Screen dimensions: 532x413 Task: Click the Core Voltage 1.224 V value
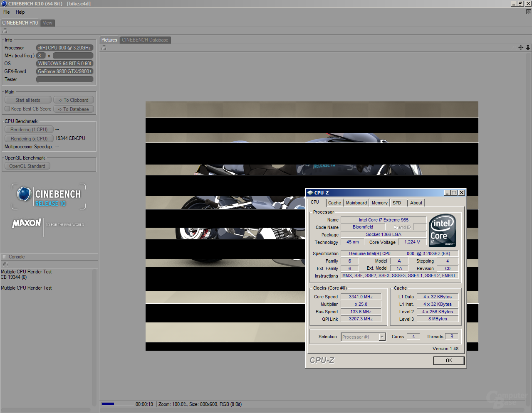(412, 242)
